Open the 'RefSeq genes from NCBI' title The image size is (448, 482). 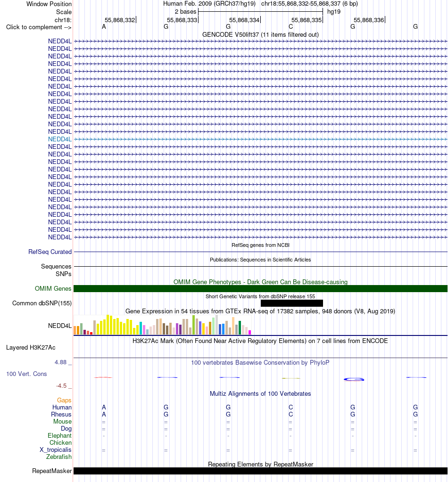(260, 245)
